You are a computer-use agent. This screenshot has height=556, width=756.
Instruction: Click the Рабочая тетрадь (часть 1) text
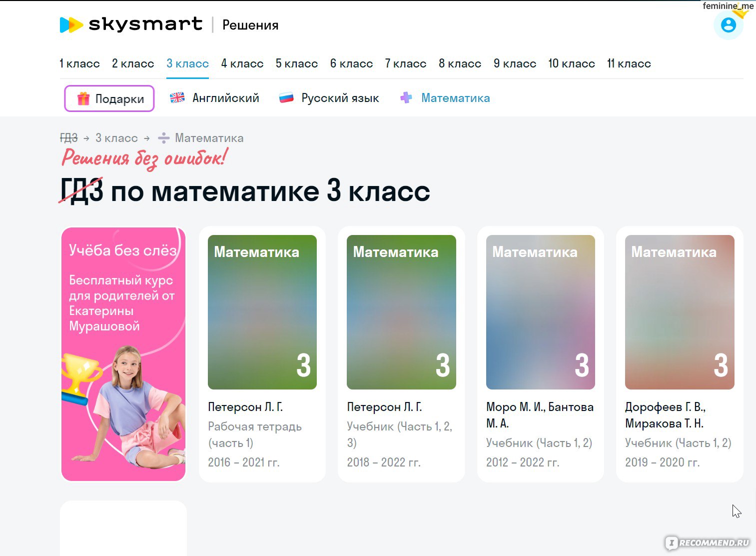[255, 434]
